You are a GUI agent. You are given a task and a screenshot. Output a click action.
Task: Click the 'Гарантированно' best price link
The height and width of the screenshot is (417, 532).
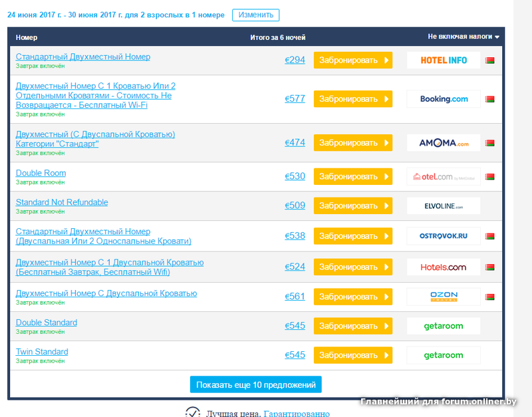296,414
